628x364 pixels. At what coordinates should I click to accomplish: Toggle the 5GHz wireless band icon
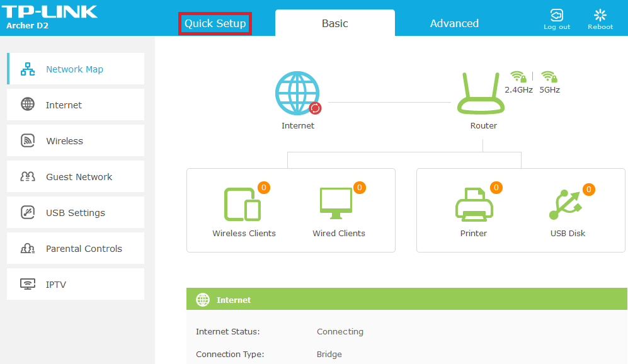click(549, 76)
